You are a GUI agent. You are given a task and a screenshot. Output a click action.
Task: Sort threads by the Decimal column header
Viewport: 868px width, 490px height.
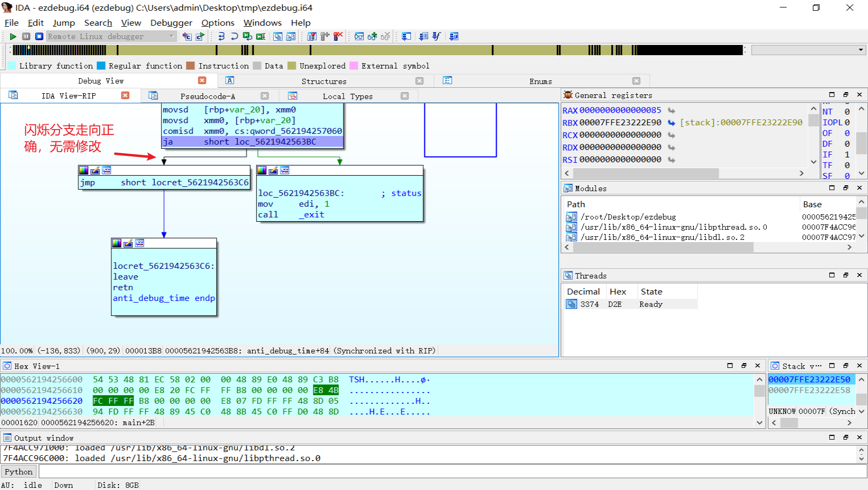click(x=583, y=291)
